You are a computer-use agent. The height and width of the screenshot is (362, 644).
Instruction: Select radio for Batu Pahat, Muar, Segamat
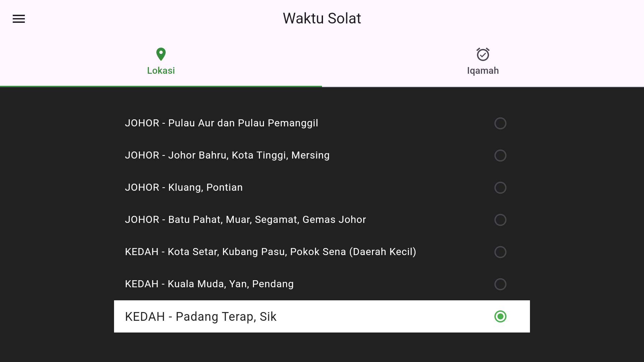500,220
